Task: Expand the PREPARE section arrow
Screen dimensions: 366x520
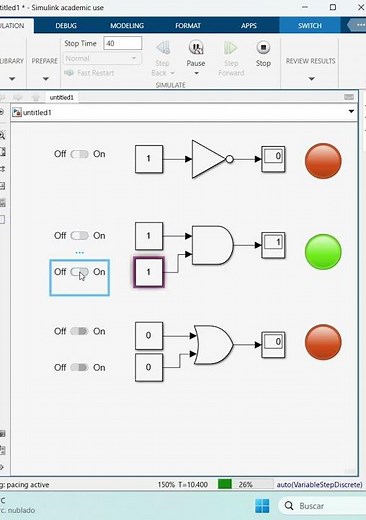Action: click(x=46, y=79)
